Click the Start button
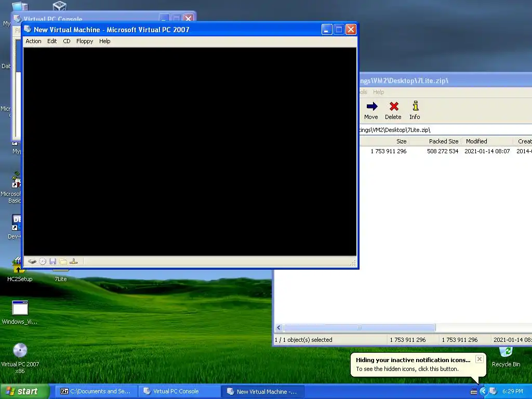 point(24,391)
